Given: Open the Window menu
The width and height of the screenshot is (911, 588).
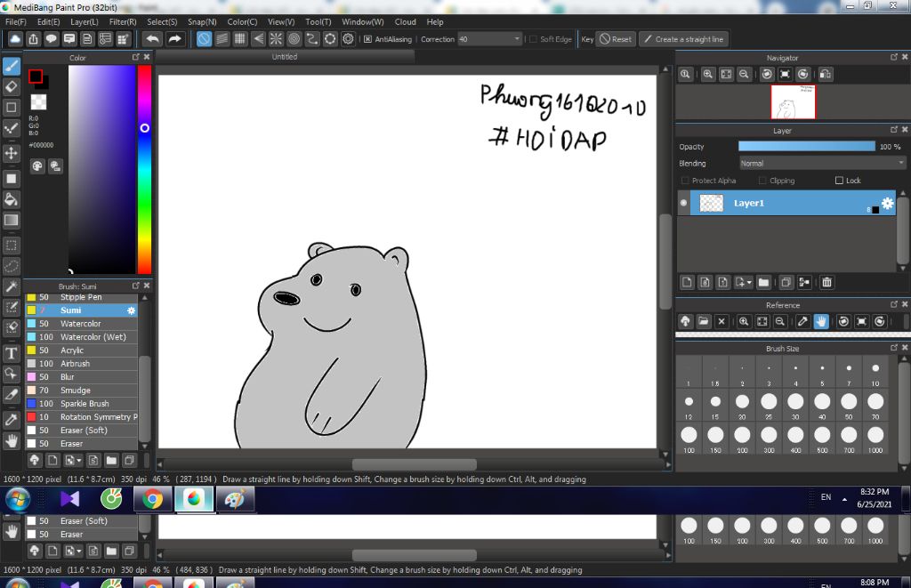Looking at the screenshot, I should point(363,22).
